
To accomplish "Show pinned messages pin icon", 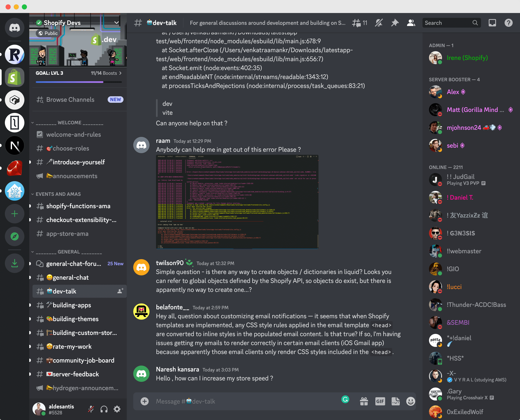I will coord(395,23).
